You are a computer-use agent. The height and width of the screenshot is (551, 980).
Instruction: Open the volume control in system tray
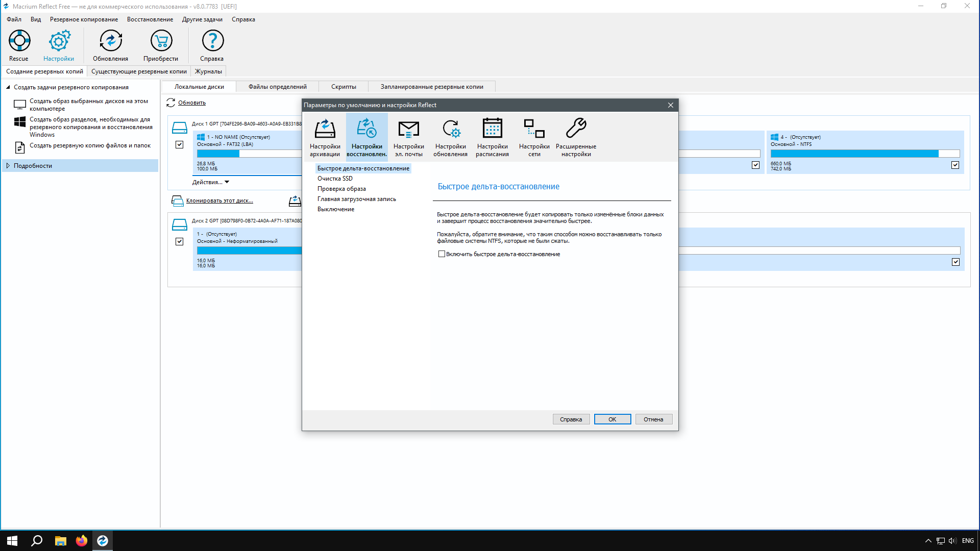pyautogui.click(x=952, y=541)
